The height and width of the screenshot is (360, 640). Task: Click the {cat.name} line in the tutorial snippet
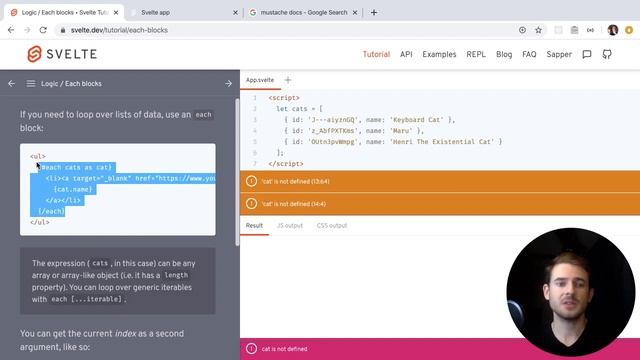pyautogui.click(x=73, y=189)
